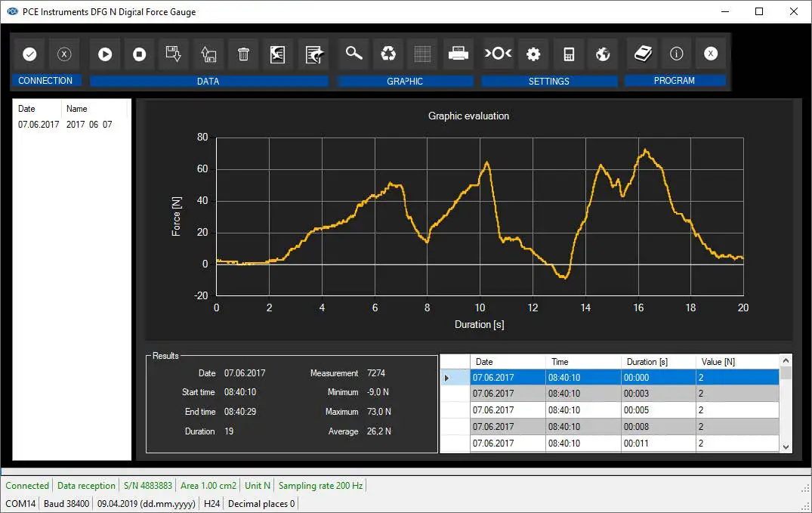Click the SETTINGS group label
Viewport: 812px width, 513px height.
(549, 81)
